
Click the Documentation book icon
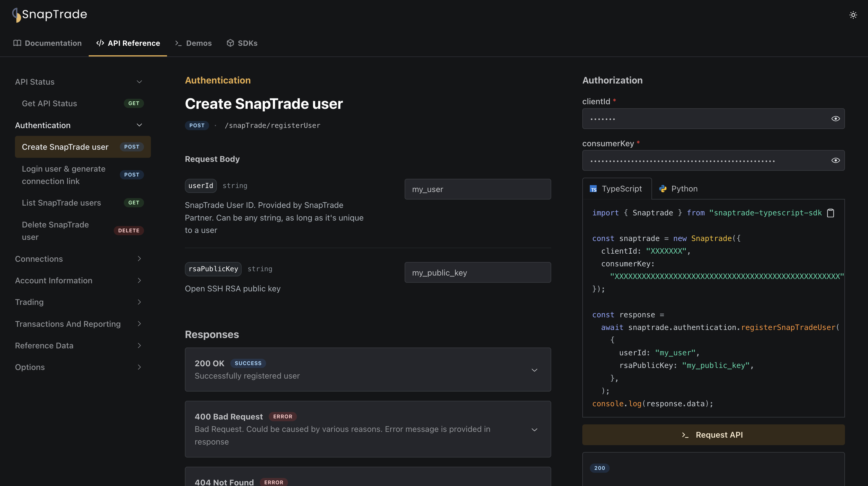17,42
